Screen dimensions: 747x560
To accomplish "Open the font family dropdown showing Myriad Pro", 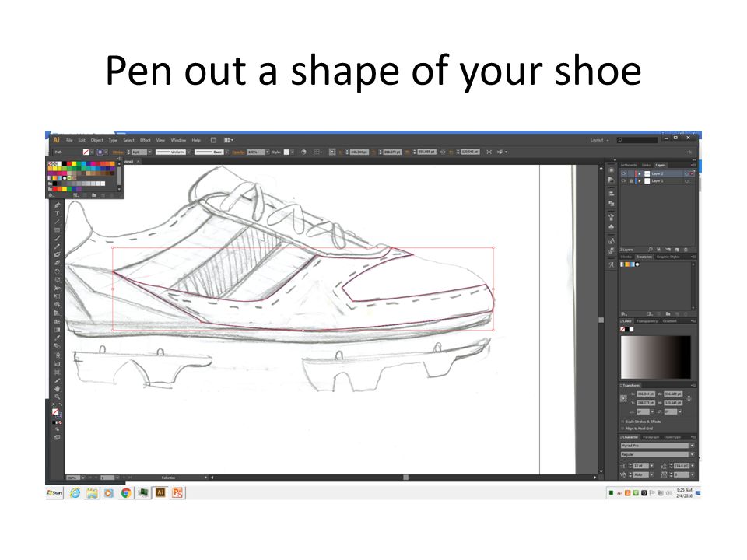I will coord(692,445).
